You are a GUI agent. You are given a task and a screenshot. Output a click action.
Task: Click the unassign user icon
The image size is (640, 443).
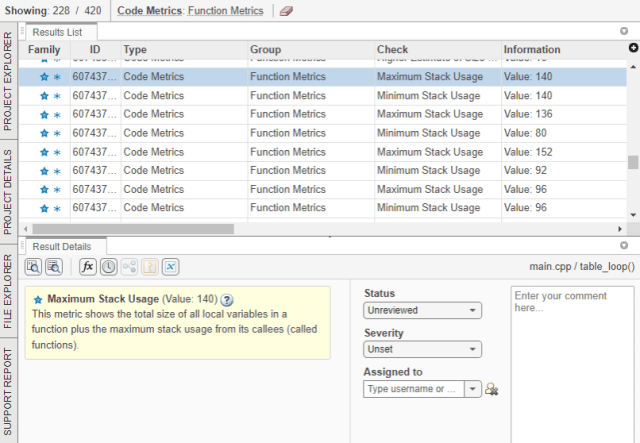pos(491,389)
